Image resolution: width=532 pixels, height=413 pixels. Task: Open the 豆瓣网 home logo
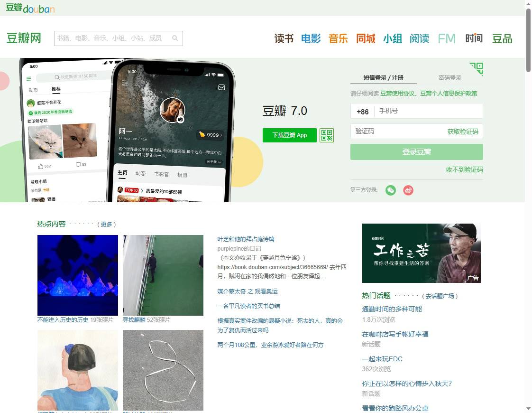24,38
